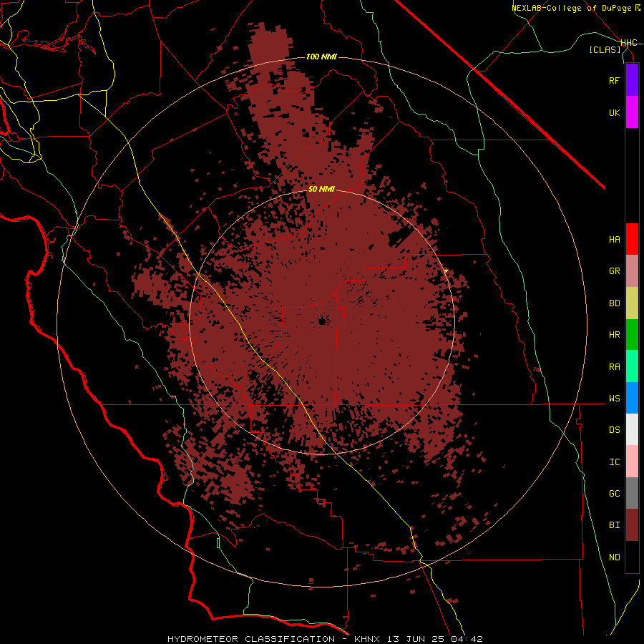
Task: Click the WS blue legend swatch
Action: pos(632,398)
